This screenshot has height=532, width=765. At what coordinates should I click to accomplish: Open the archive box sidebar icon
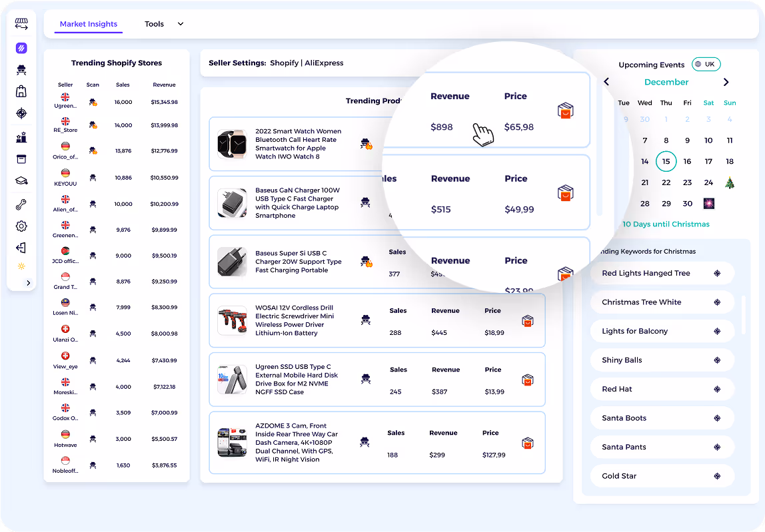[21, 159]
